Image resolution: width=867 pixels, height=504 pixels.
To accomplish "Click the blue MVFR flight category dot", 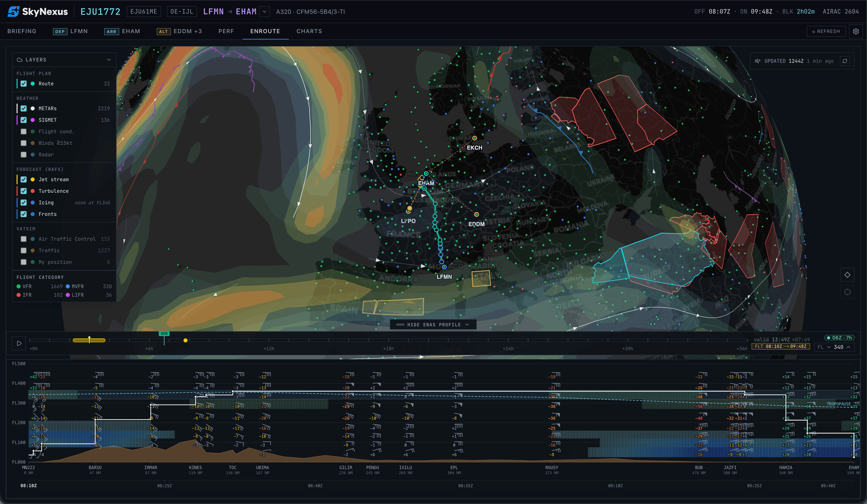I will (x=68, y=286).
